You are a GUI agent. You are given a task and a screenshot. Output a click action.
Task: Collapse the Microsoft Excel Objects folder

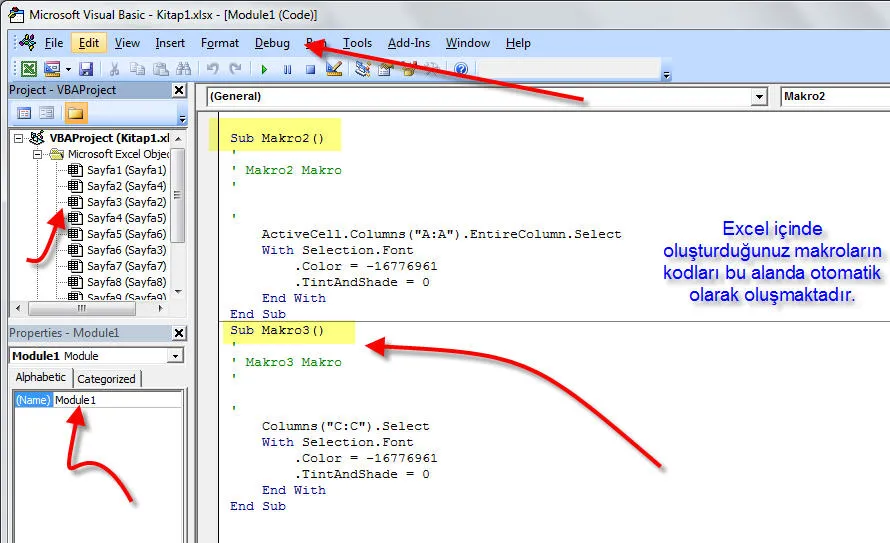pos(37,155)
